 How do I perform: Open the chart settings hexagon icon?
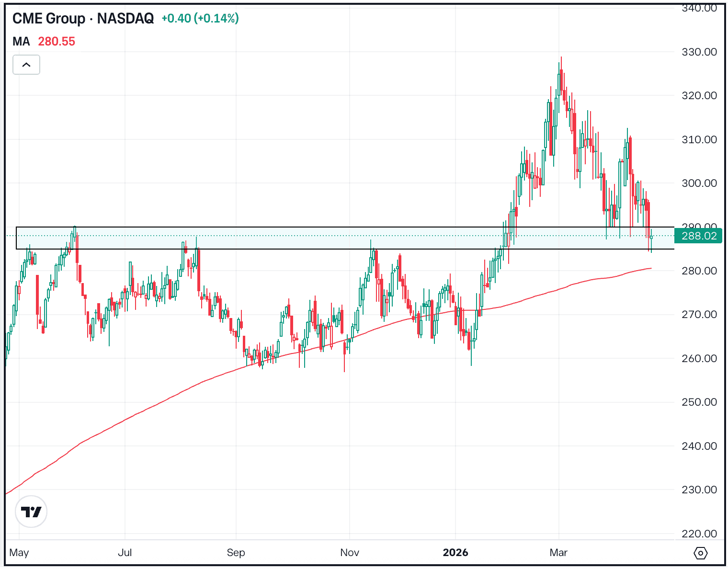tap(701, 552)
